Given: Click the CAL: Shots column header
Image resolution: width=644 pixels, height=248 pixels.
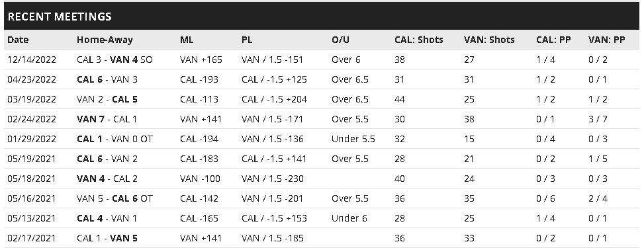Looking at the screenshot, I should 419,40.
